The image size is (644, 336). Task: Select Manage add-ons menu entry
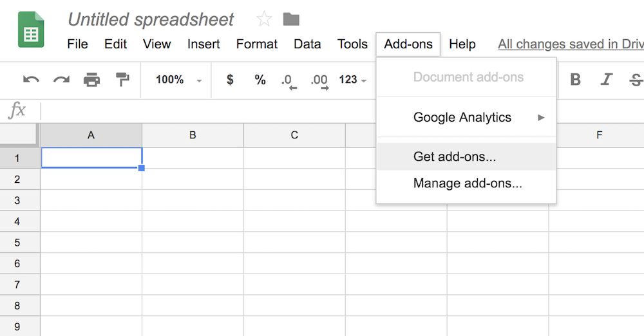coord(468,183)
